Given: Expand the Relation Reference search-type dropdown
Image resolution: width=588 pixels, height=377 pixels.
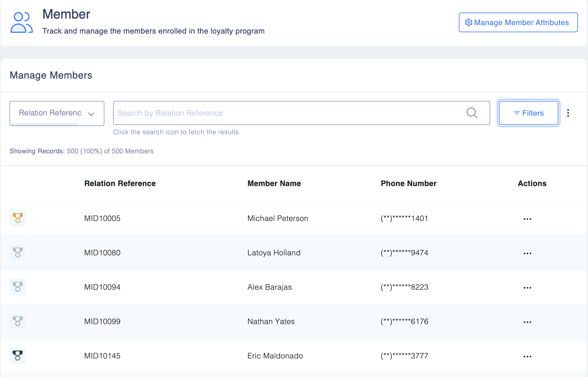Looking at the screenshot, I should tap(57, 113).
